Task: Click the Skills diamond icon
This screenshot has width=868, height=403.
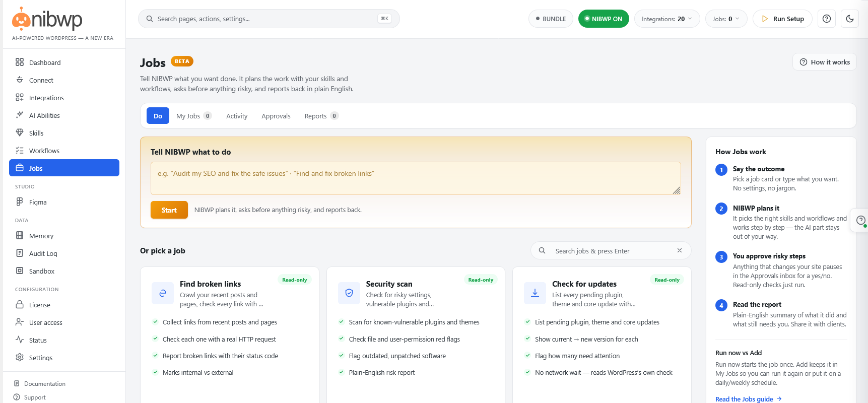Action: pyautogui.click(x=20, y=132)
